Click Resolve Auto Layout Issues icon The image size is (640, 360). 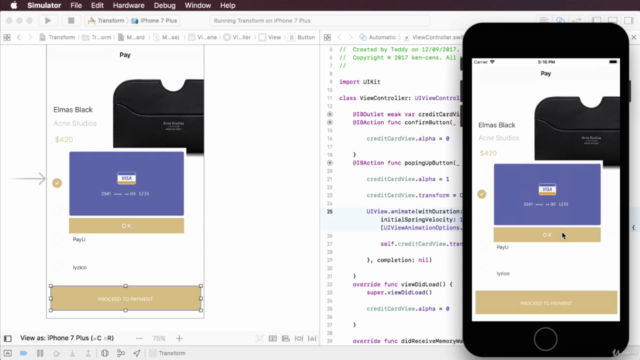[312, 338]
